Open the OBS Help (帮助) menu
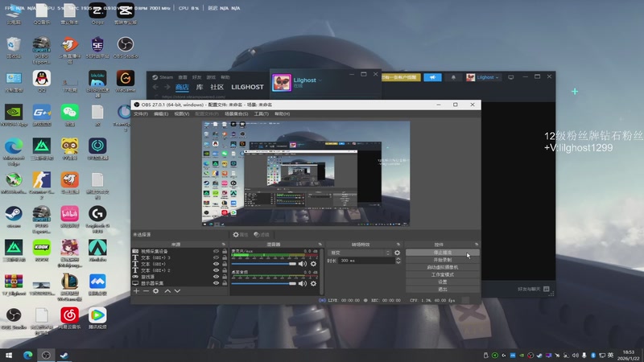This screenshot has width=644, height=362. click(283, 113)
